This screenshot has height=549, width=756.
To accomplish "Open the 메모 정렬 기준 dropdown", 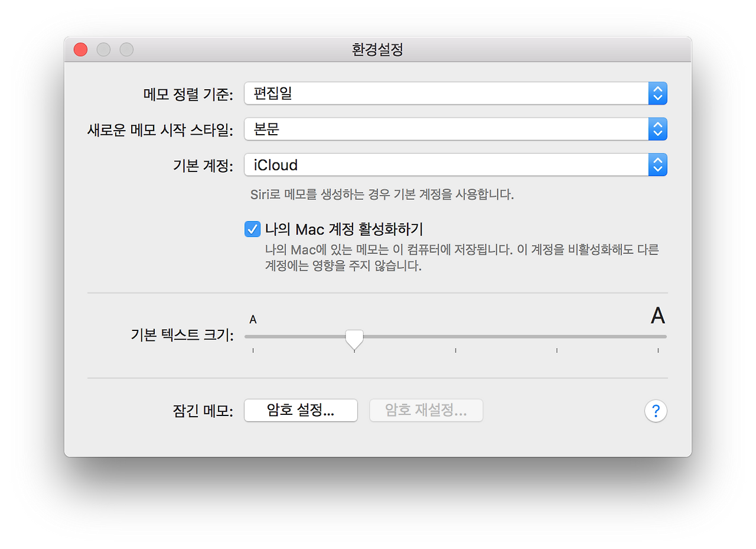I will tap(455, 93).
